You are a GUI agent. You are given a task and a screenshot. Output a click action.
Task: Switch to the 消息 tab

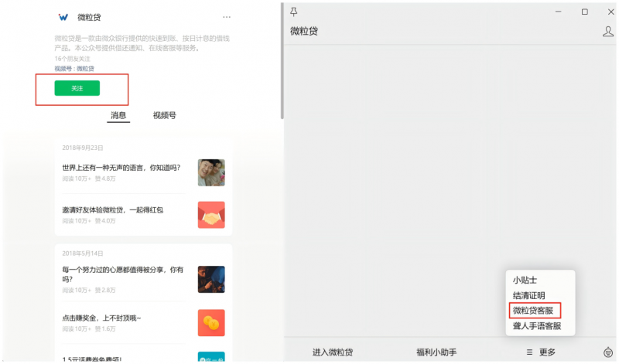[118, 116]
